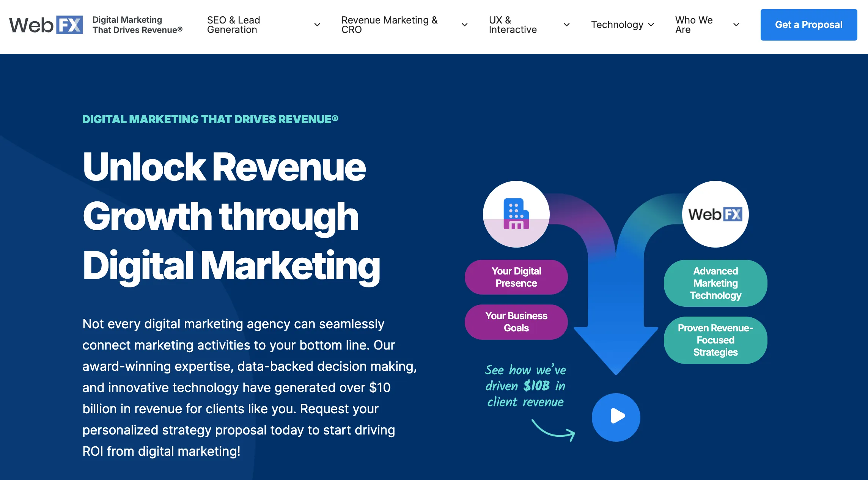Click the paragraph starting 'Not every digital marketing agency'
This screenshot has width=868, height=480.
250,387
